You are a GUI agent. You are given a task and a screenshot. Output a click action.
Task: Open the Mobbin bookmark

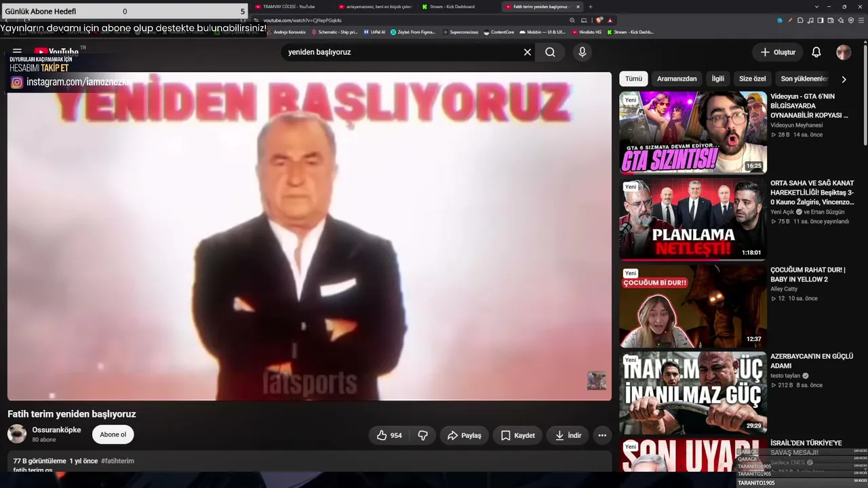[x=542, y=32]
